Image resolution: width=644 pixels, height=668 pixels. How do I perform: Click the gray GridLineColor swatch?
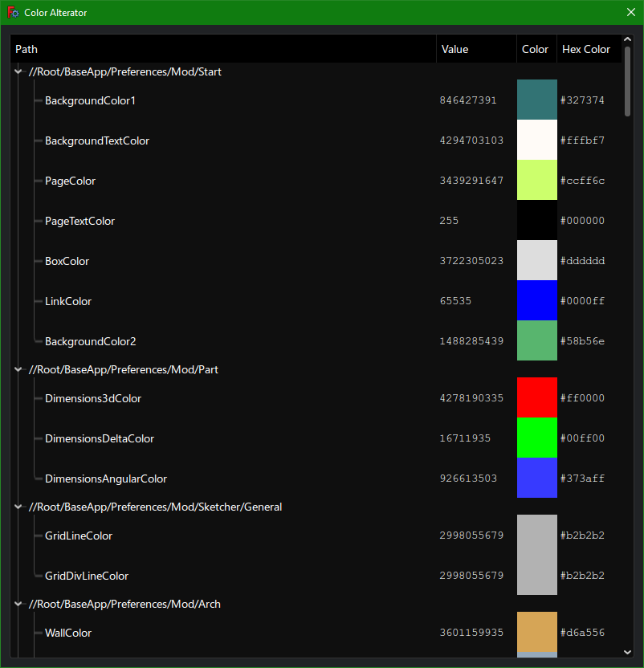coord(536,536)
